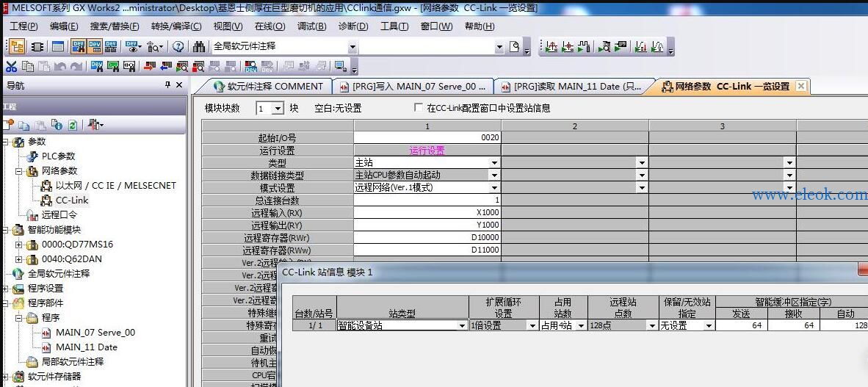Open the 远程站点数 128点 dropdown

(x=653, y=326)
